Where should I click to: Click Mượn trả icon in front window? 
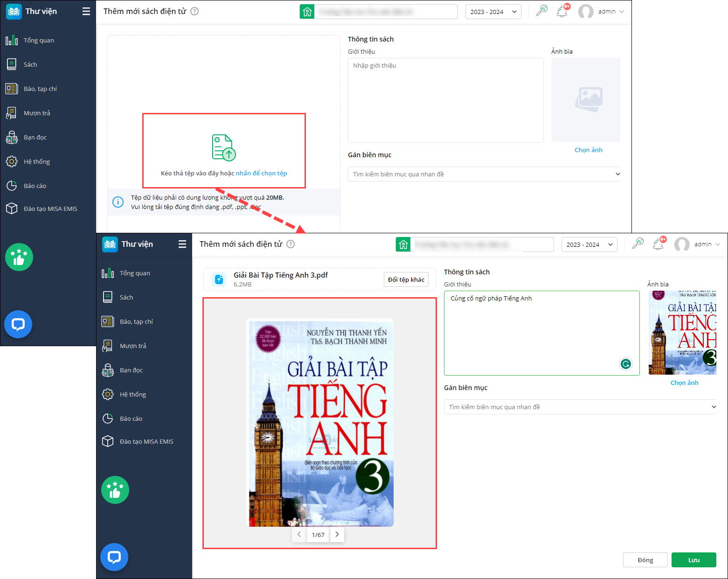(x=108, y=346)
